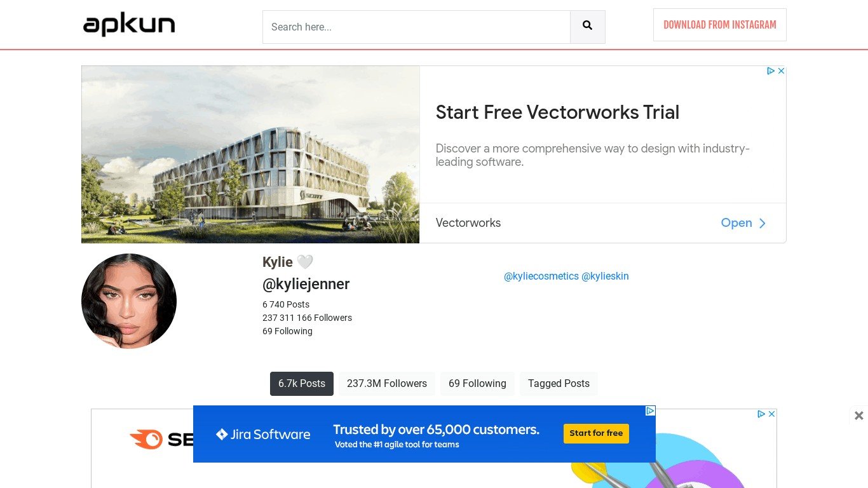This screenshot has width=868, height=488.
Task: Click the Open chevron arrow in Vectorworks ad
Action: (x=763, y=223)
